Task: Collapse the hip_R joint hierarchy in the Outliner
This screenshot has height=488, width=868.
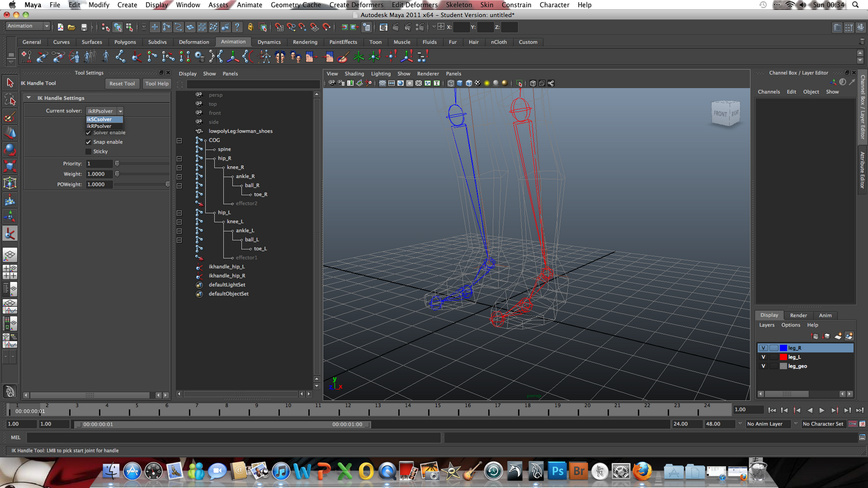Action: [x=179, y=158]
